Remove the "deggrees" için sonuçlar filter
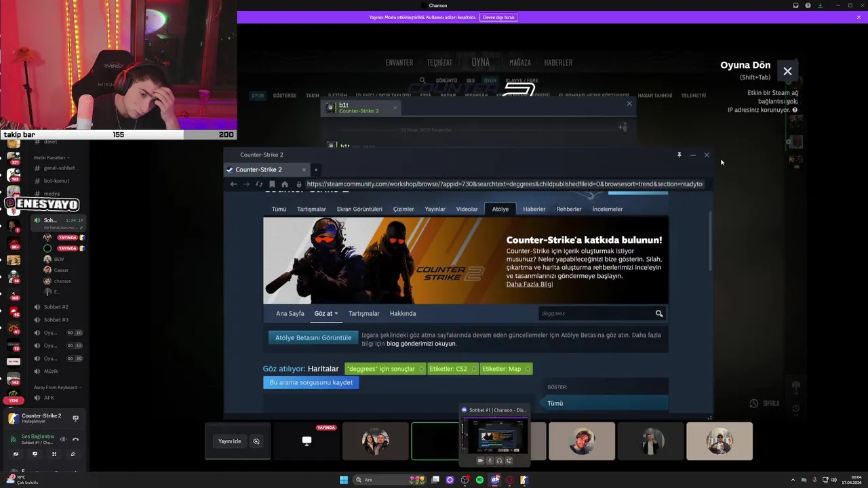The height and width of the screenshot is (488, 868). (421, 369)
